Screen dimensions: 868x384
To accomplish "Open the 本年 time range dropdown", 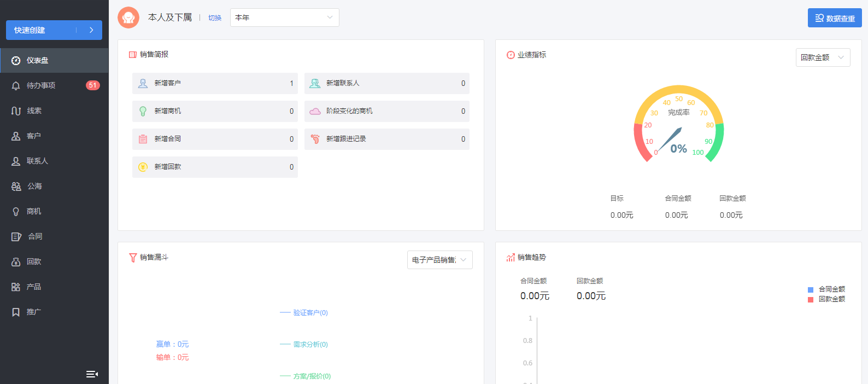I will coord(284,18).
